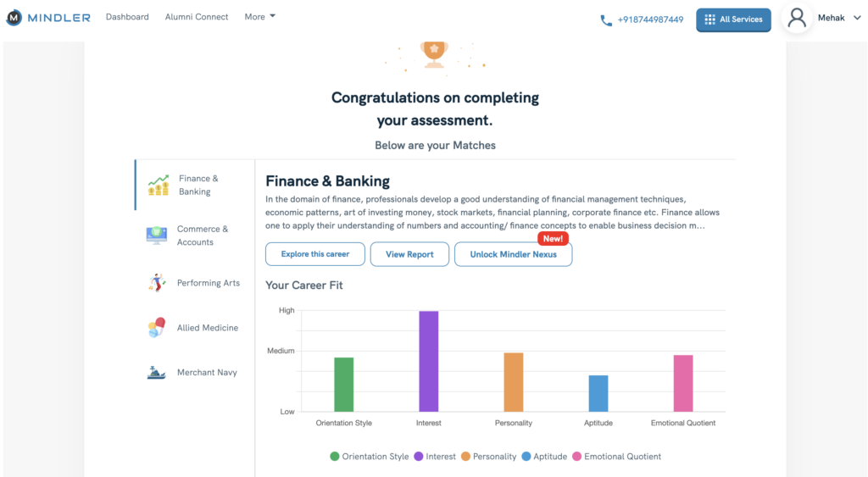Click the View Report button
Image resolution: width=868 pixels, height=477 pixels.
409,254
